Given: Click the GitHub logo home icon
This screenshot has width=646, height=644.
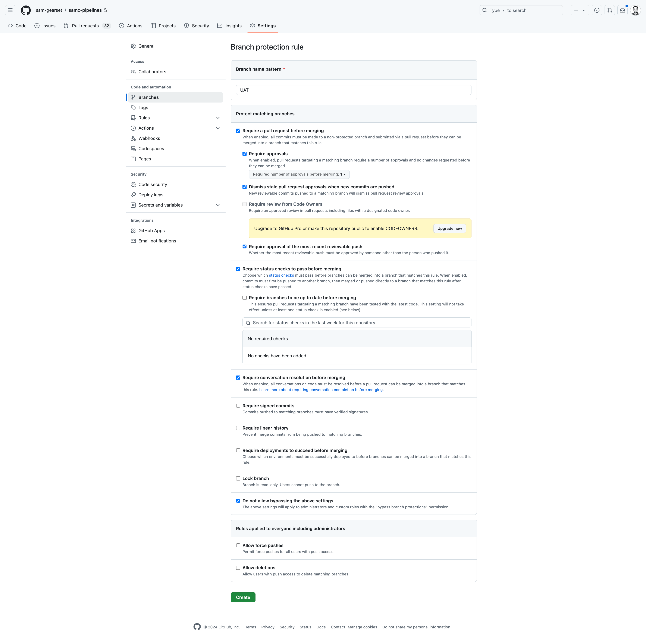Looking at the screenshot, I should (x=26, y=10).
